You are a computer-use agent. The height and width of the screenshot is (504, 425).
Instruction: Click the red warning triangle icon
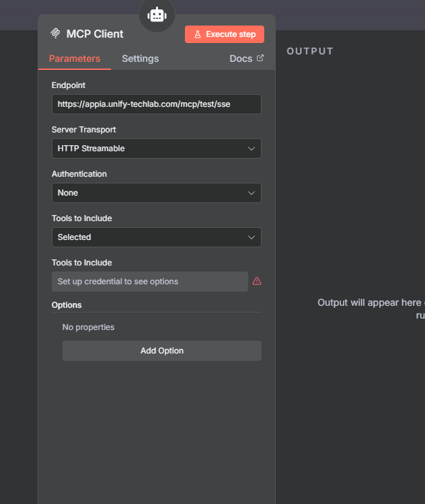coord(257,282)
